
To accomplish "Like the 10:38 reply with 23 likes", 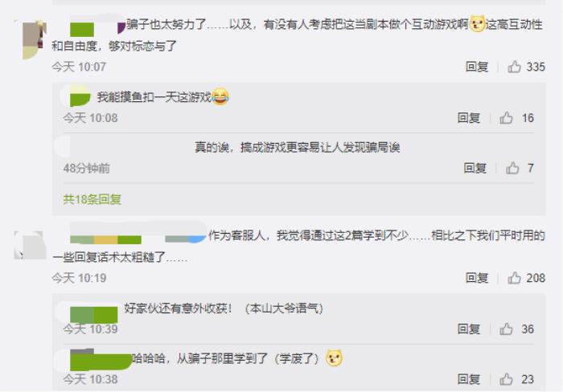I will [506, 378].
